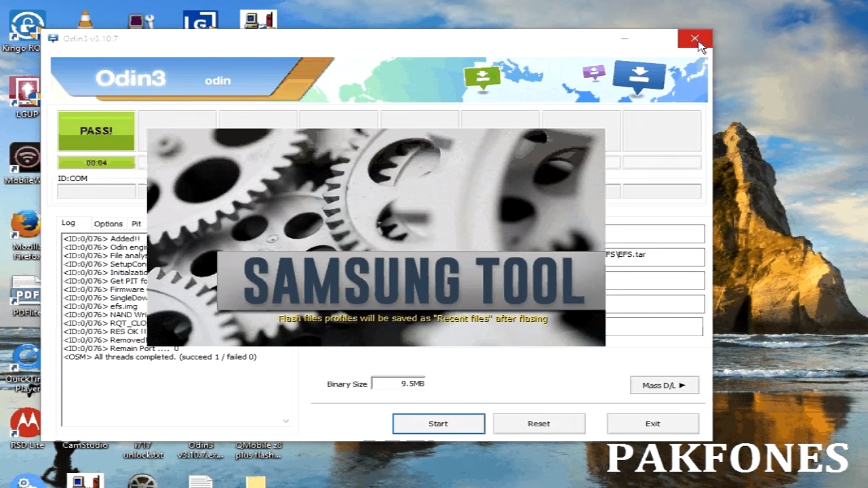
Task: Click the Binary Size 9.5MB field
Action: (399, 384)
